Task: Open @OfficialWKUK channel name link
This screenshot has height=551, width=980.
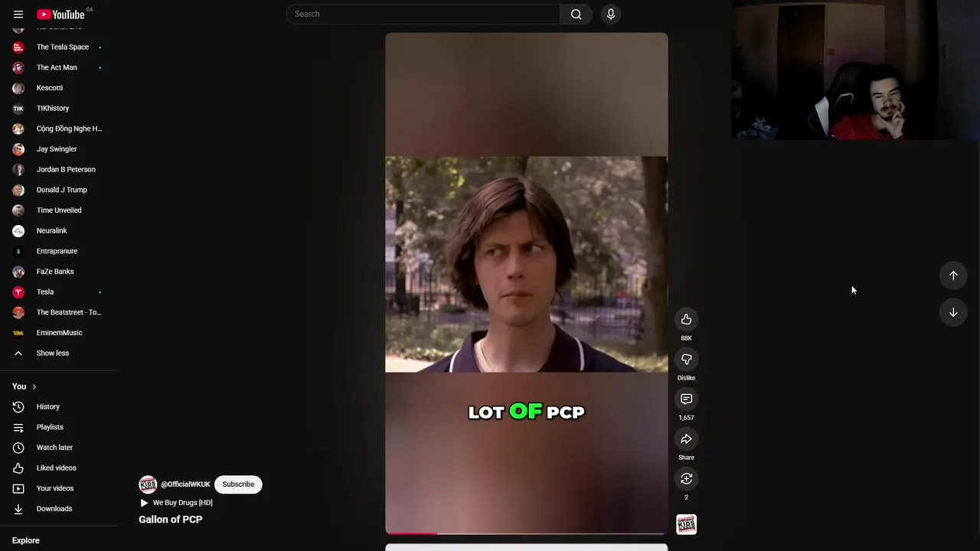Action: click(x=185, y=484)
